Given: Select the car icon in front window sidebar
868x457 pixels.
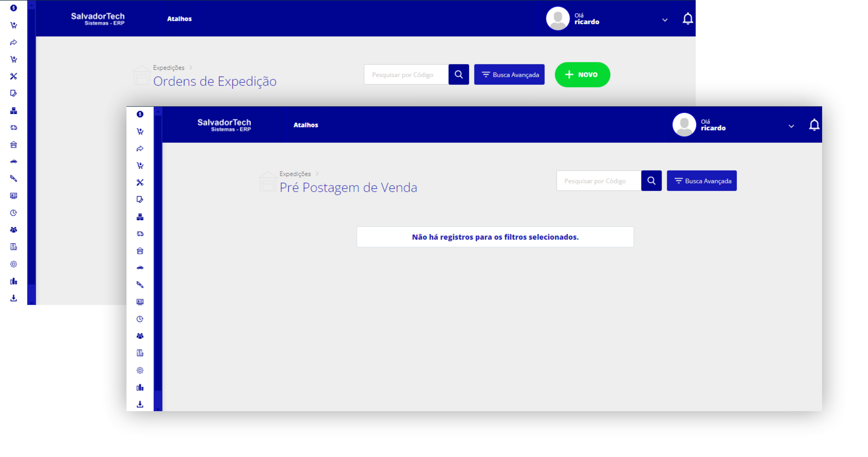Looking at the screenshot, I should 140,268.
